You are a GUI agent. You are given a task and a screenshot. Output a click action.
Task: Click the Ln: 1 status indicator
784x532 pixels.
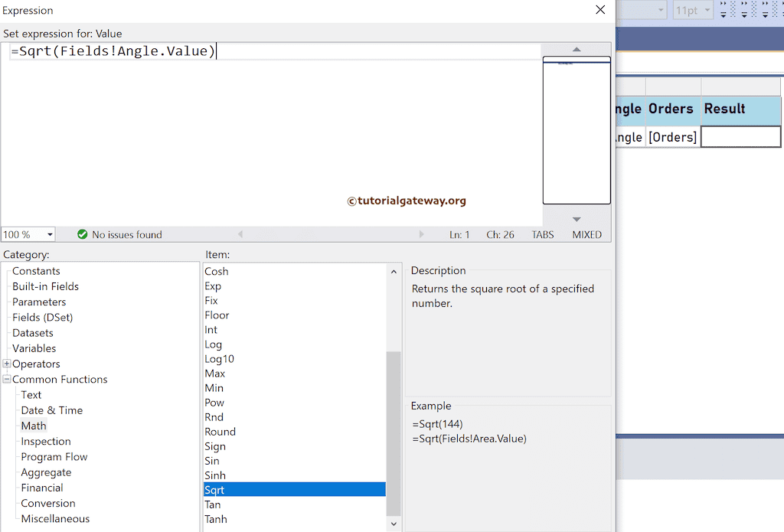(459, 234)
